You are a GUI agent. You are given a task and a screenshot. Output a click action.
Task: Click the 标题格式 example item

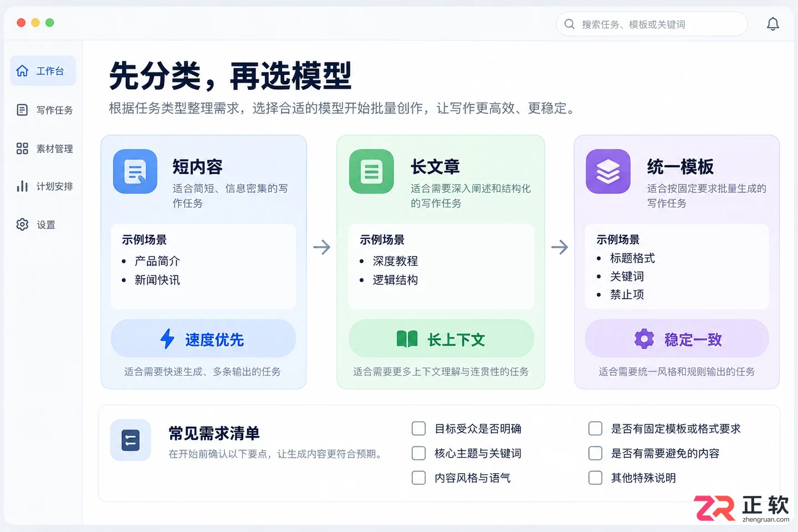pos(632,258)
